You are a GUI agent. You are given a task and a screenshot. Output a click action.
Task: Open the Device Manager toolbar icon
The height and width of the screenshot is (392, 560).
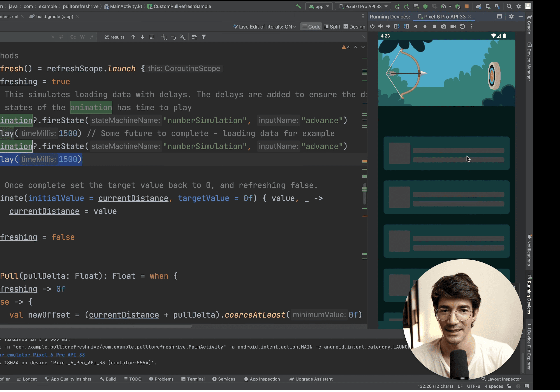coord(488,6)
